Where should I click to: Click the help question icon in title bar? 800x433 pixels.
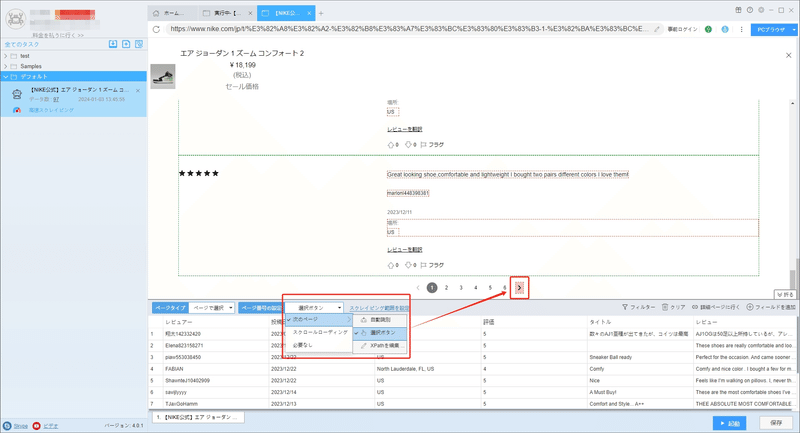[749, 10]
